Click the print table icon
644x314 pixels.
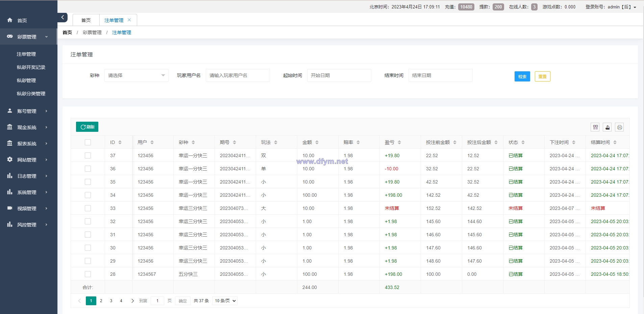coord(619,127)
